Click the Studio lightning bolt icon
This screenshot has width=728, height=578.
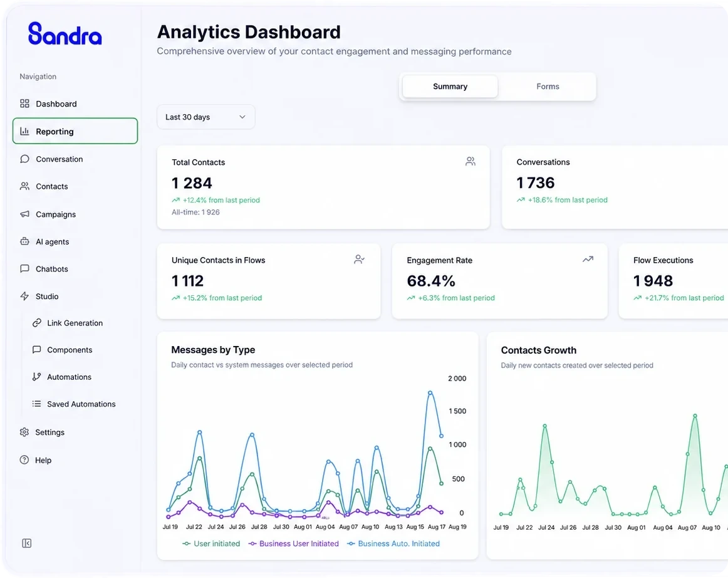[24, 297]
